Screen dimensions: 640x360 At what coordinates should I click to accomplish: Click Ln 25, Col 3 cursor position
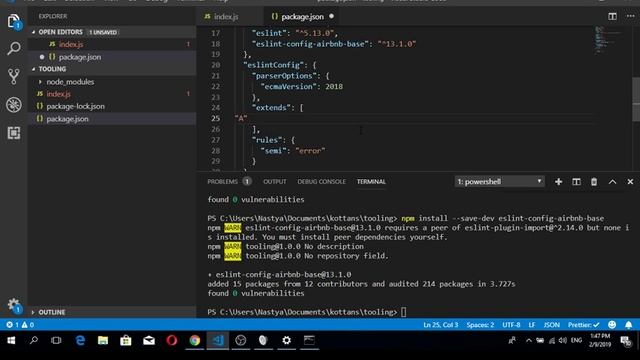click(x=440, y=325)
